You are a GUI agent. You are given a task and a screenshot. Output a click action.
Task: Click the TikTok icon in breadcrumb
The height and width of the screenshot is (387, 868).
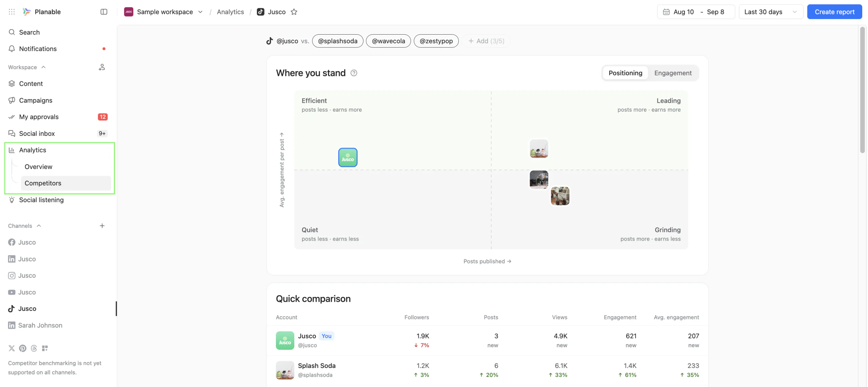point(260,12)
